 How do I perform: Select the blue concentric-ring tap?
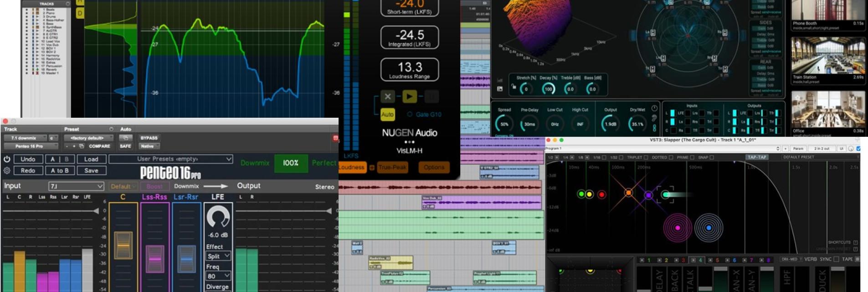click(x=709, y=228)
